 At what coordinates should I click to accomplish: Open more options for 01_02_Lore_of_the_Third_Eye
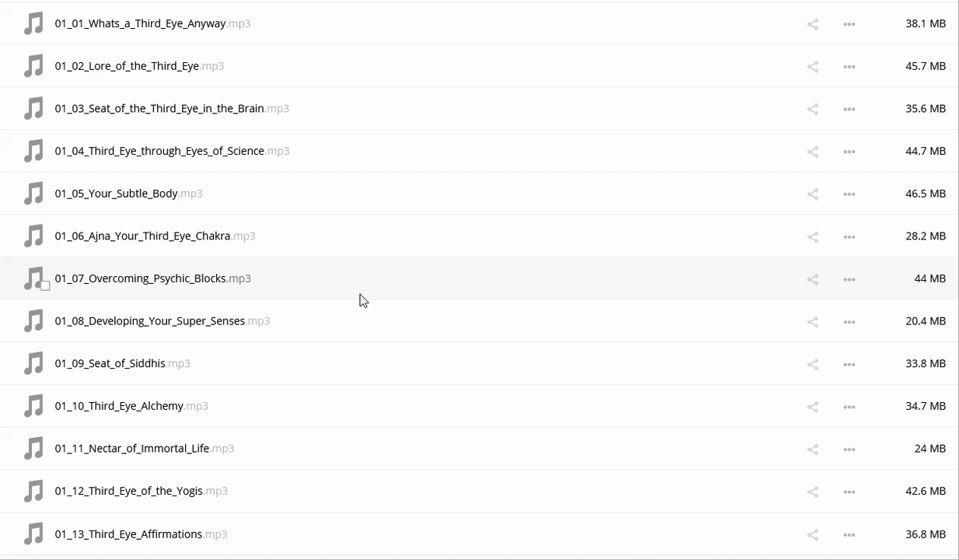(849, 66)
